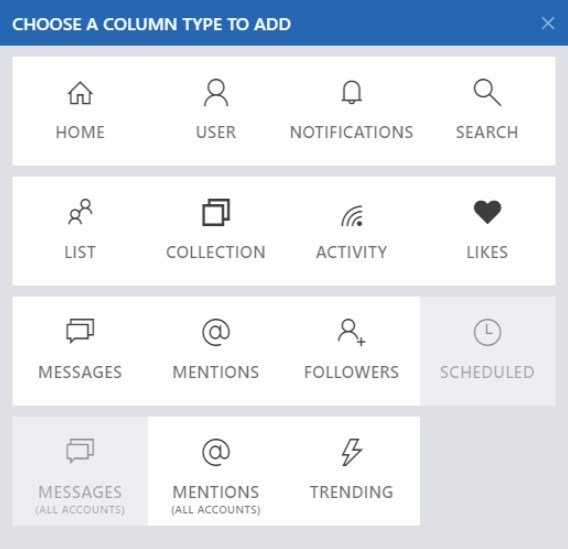
Task: Choose the Mentions at-sign icon
Action: [216, 332]
